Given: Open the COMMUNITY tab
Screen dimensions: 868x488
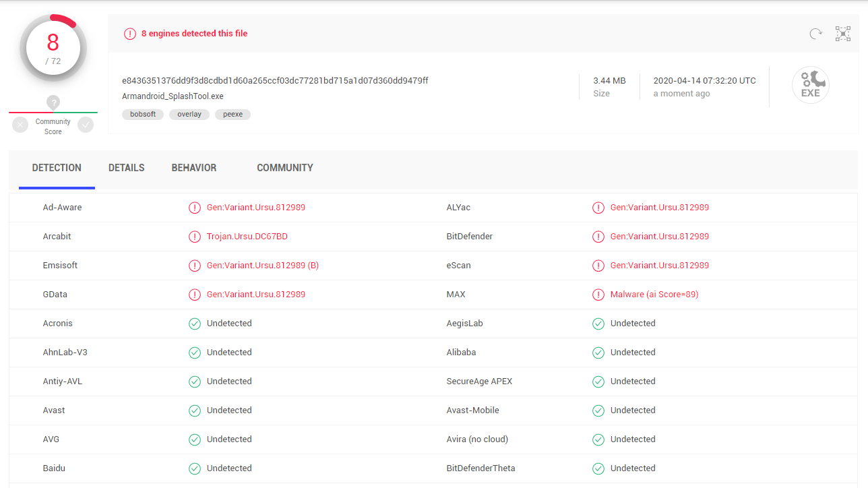Looking at the screenshot, I should click(285, 168).
